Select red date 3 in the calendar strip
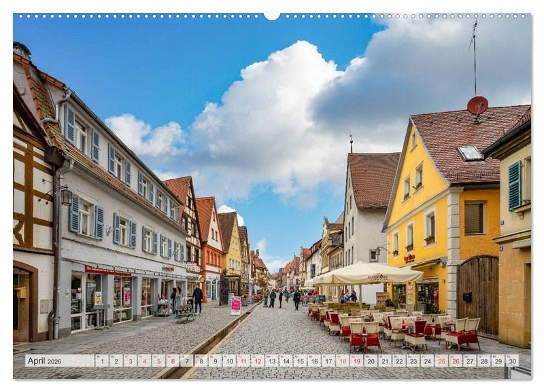 tap(130, 361)
